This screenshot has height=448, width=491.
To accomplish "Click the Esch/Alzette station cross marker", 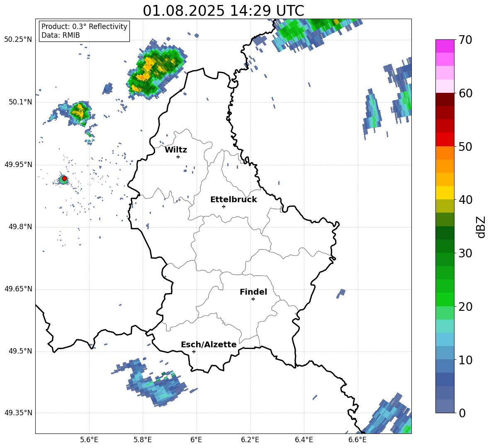I will point(194,351).
